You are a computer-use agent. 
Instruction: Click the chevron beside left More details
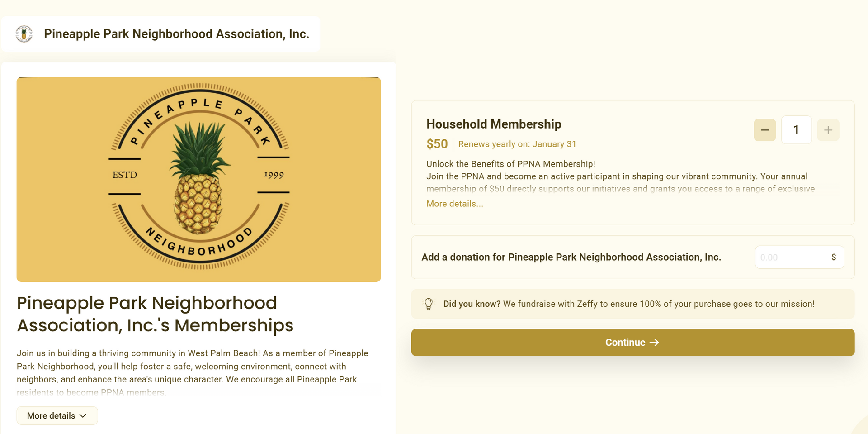83,416
